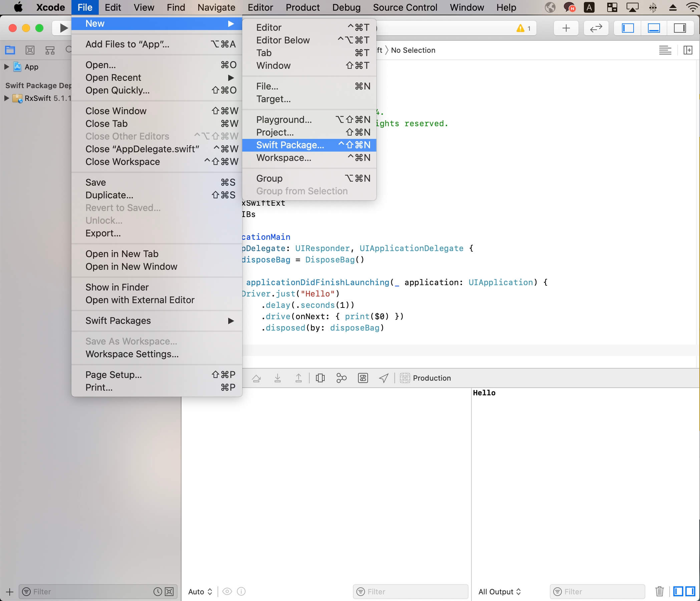Choose File... in New submenu
The width and height of the screenshot is (700, 601).
309,86
